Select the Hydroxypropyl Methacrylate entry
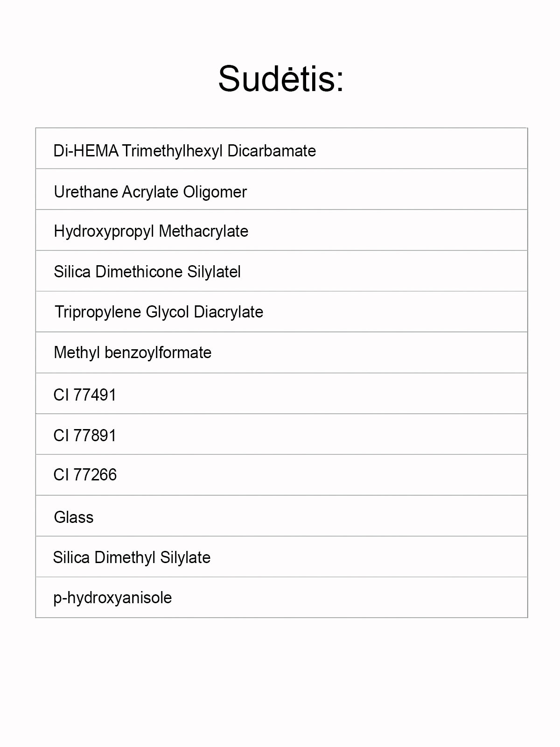560x747 pixels. tap(151, 231)
